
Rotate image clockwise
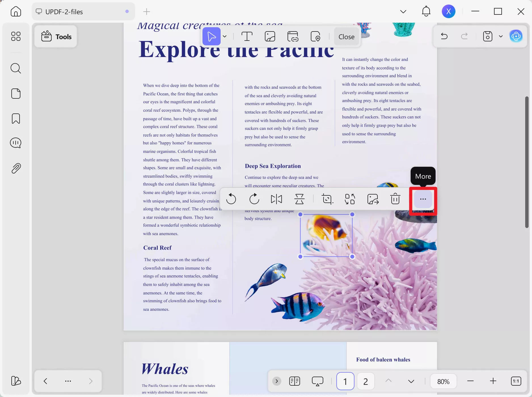coord(254,199)
